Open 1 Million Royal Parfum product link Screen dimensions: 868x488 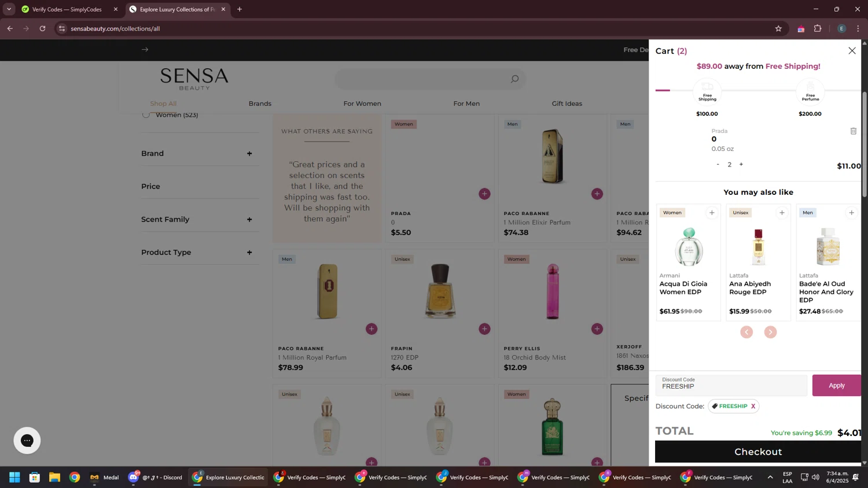(312, 357)
